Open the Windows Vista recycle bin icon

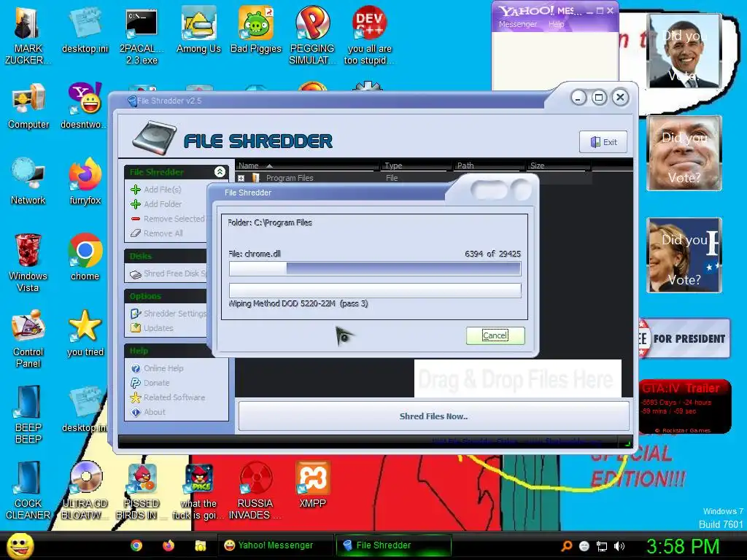point(28,262)
